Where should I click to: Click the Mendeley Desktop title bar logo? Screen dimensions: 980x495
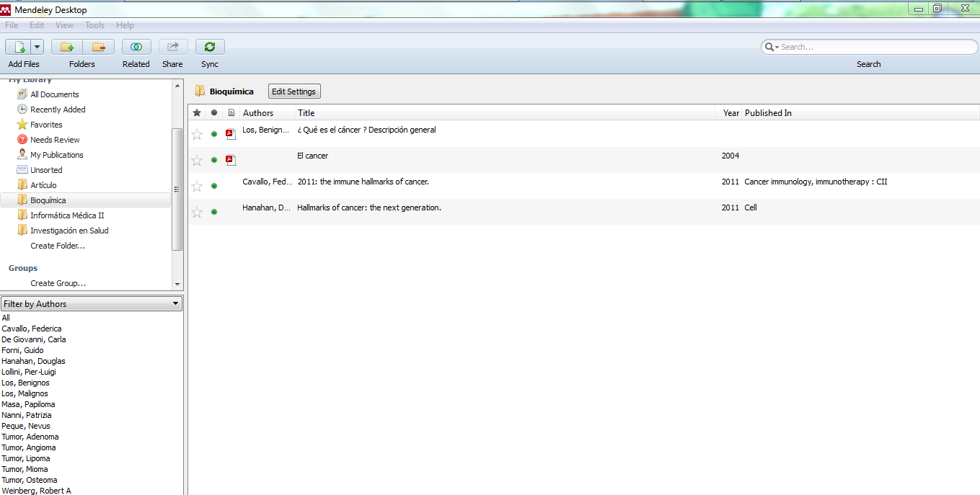pos(6,9)
